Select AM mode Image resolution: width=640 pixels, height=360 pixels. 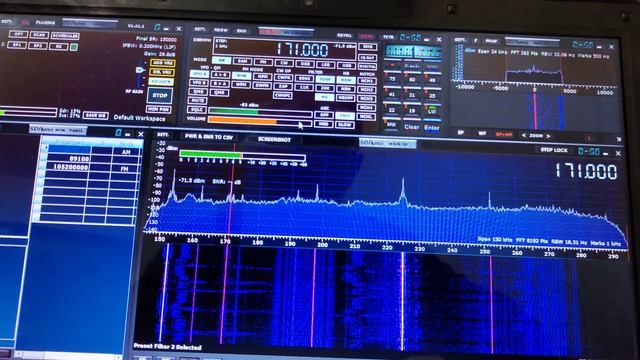[222, 60]
